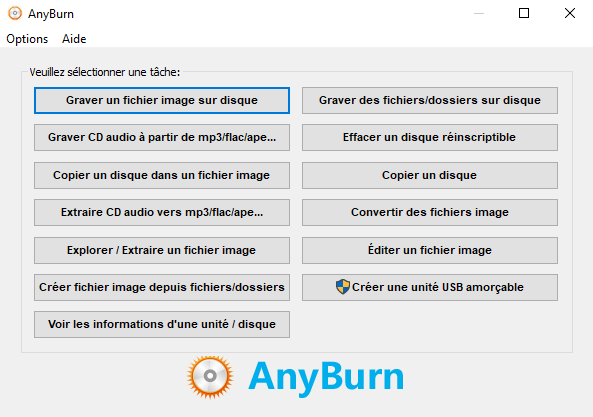
Task: Select Copier un disque dans un fichier image
Action: [162, 175]
